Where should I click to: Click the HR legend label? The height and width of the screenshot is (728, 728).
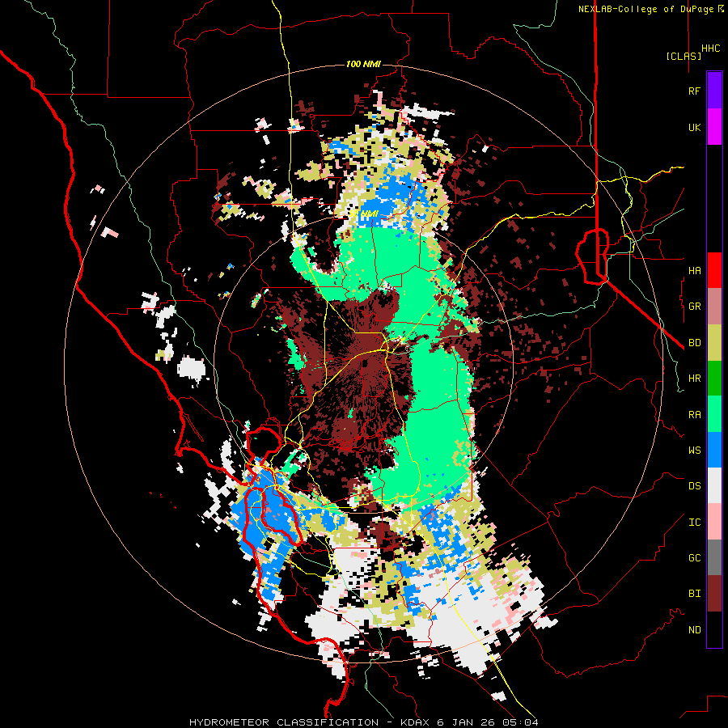(x=694, y=379)
